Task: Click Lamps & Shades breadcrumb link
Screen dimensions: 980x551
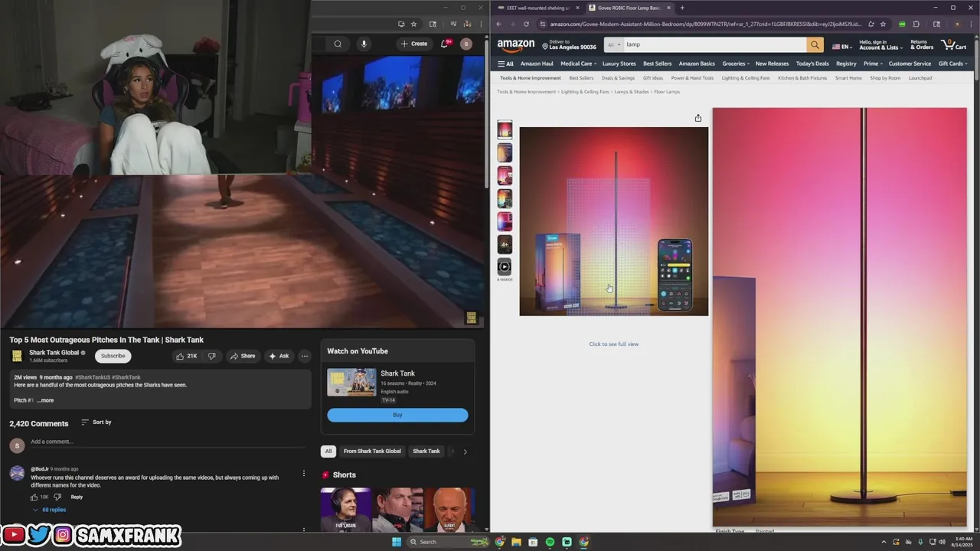Action: click(x=632, y=92)
